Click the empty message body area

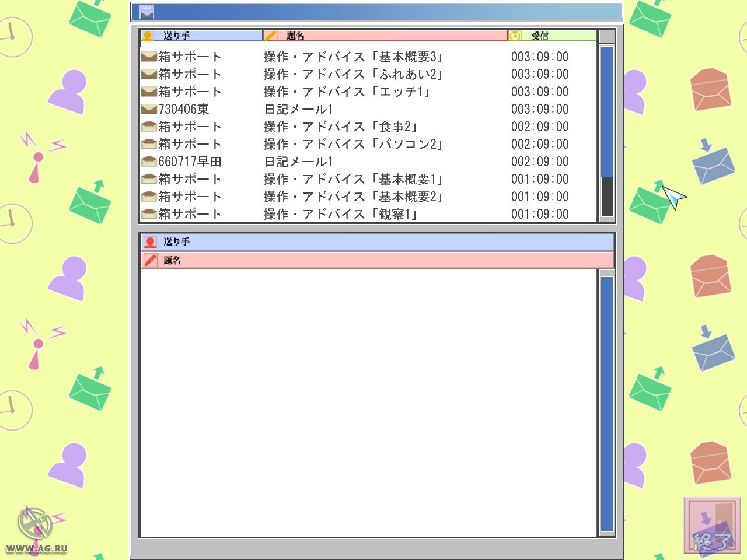coord(368,403)
